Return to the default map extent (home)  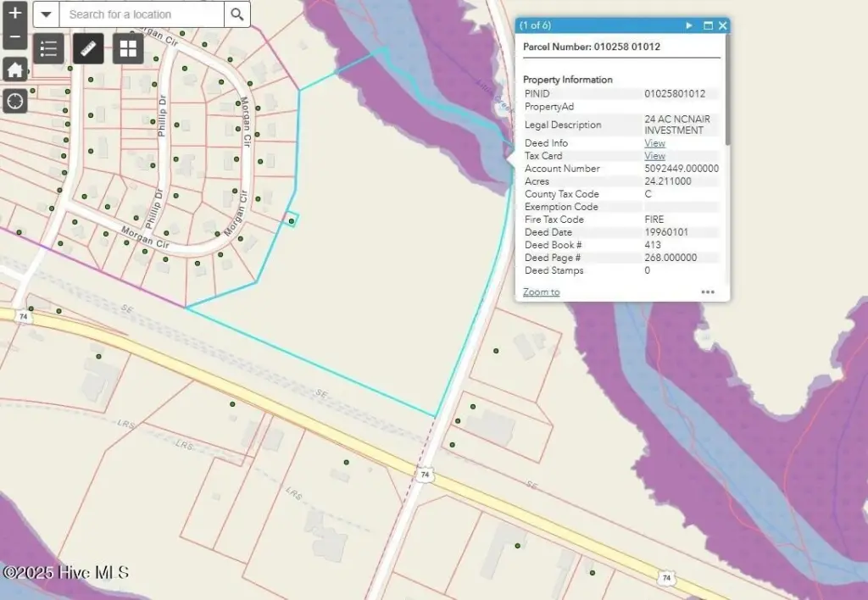click(x=14, y=69)
